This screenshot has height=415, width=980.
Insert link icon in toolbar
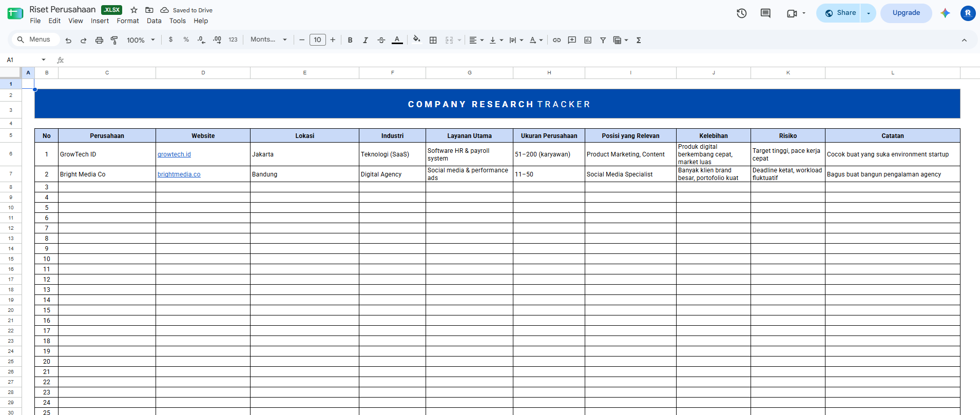[x=556, y=40]
